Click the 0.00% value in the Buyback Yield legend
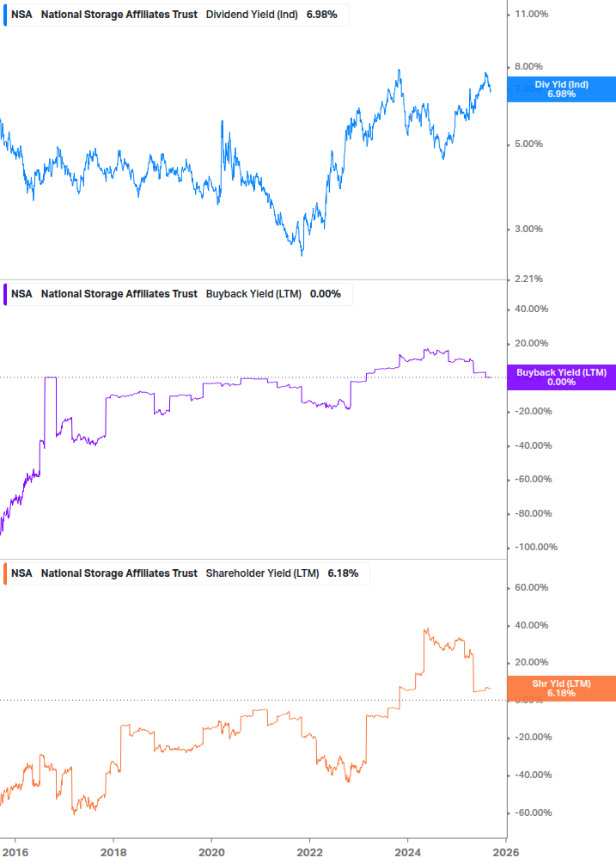This screenshot has width=616, height=864. (326, 294)
